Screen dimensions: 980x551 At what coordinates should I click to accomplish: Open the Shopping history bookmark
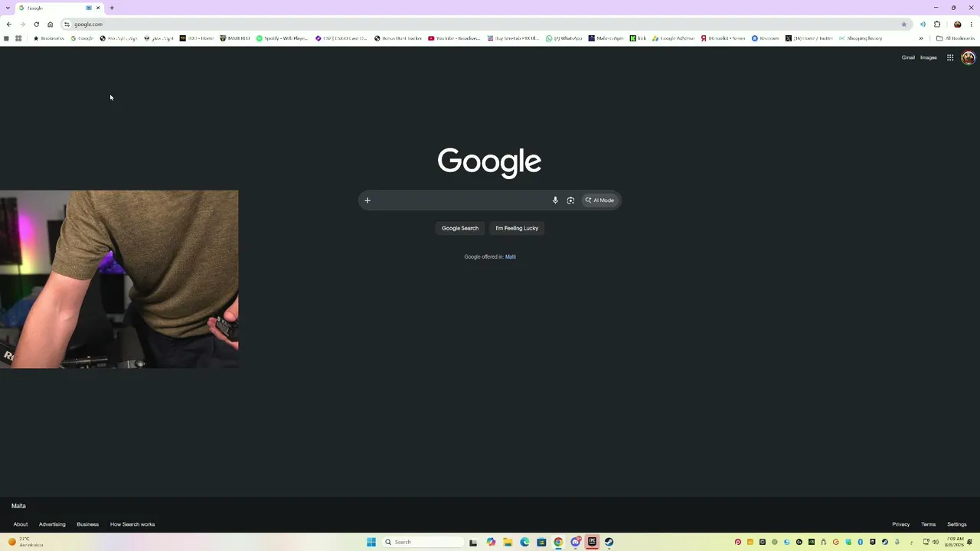click(861, 38)
